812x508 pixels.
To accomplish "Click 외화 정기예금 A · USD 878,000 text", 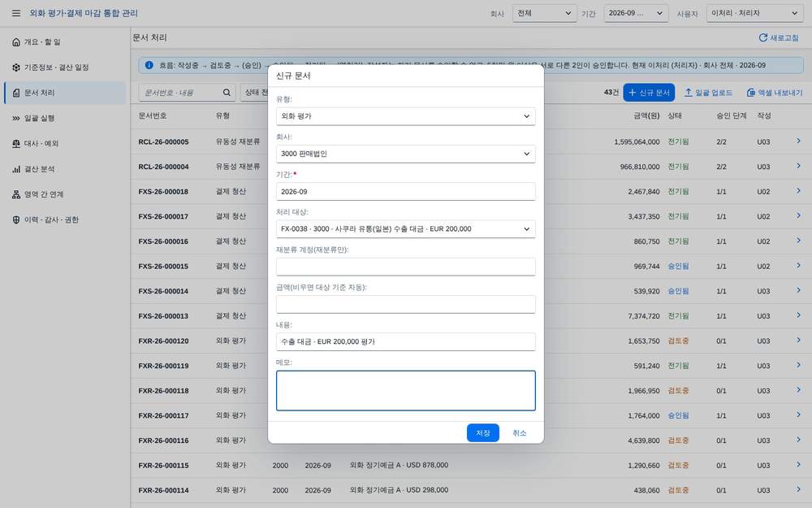I will point(399,466).
